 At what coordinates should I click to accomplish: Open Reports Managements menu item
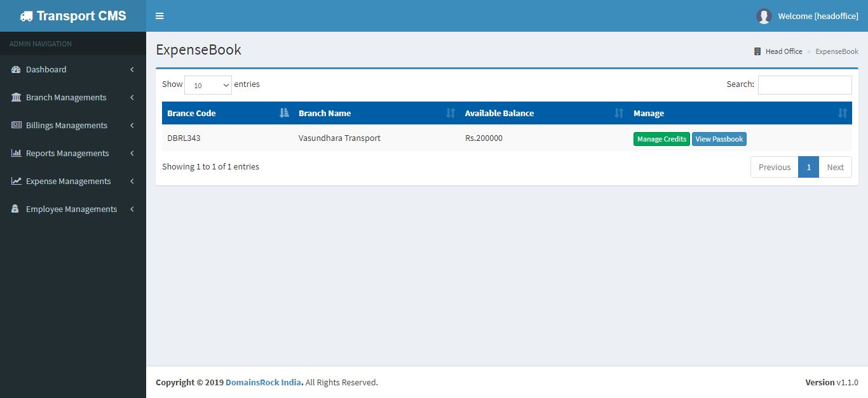point(73,153)
